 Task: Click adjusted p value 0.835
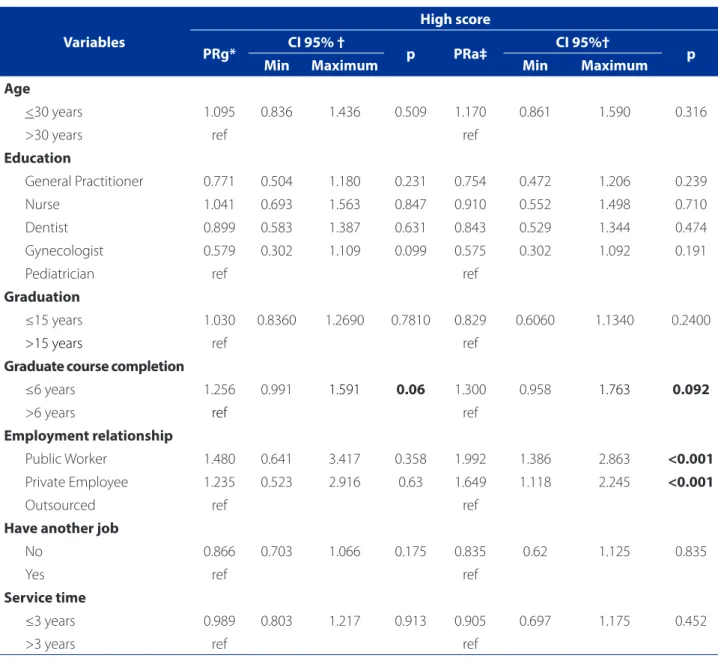691,552
